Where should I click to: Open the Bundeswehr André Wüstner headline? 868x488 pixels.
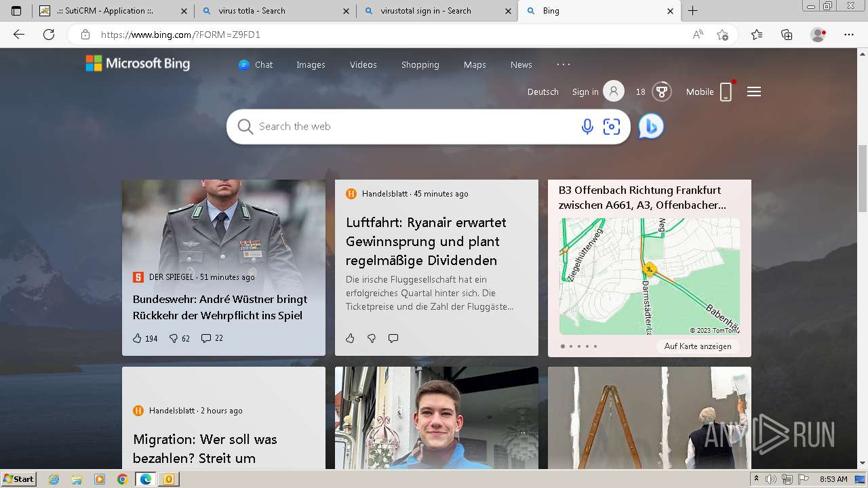220,307
